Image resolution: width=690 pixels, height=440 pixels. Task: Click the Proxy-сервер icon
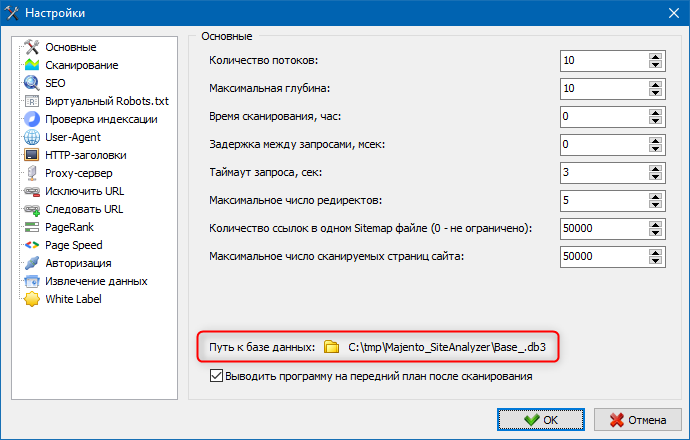point(32,173)
